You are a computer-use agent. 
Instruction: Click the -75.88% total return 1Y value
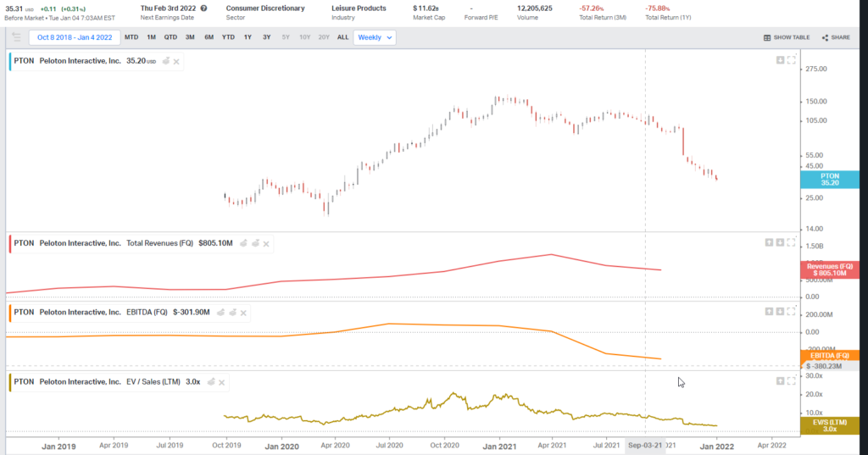pyautogui.click(x=658, y=8)
